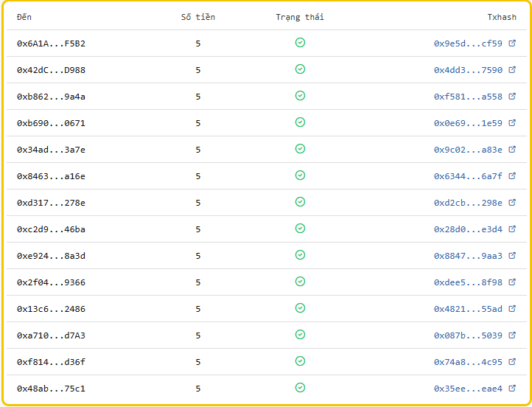Open external link icon beside 0x35ee...eae4
This screenshot has height=407, width=532.
pos(512,388)
